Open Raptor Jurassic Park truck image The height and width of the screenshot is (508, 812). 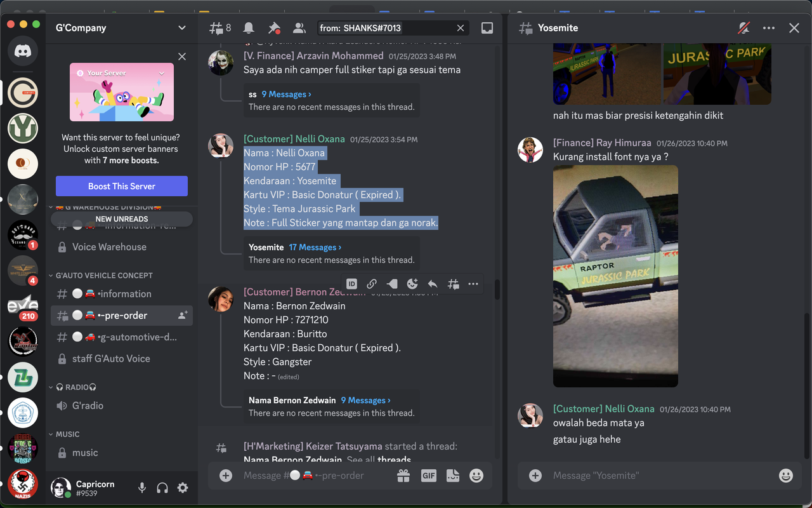615,276
